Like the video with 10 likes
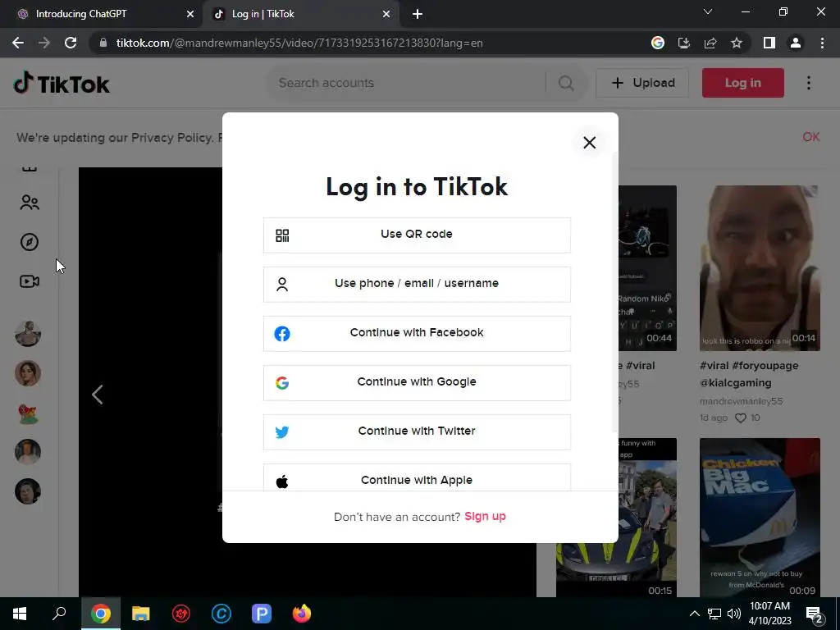 point(741,418)
